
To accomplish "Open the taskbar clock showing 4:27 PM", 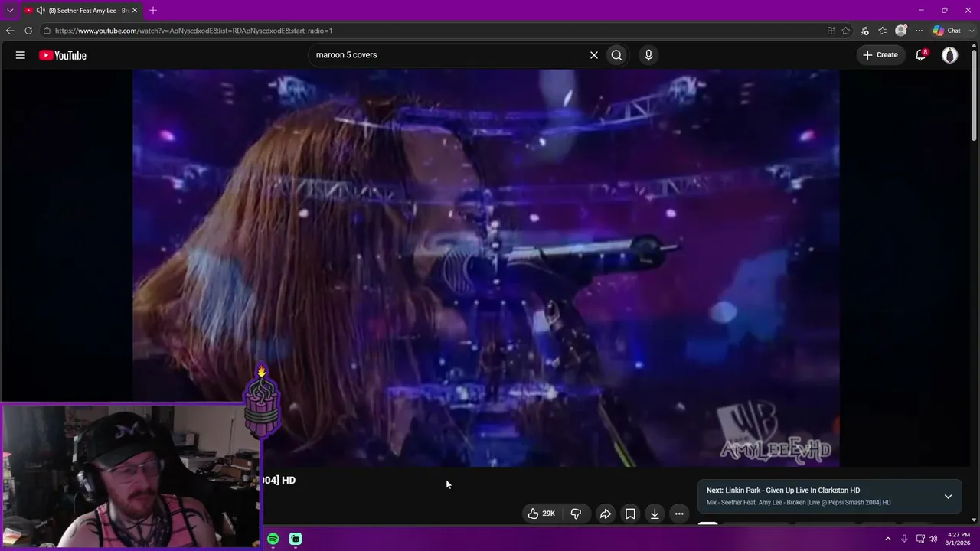I will pos(958,539).
